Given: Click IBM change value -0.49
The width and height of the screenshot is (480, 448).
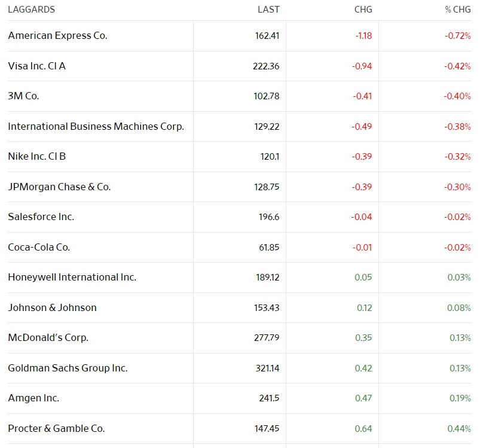Looking at the screenshot, I should click(362, 126).
